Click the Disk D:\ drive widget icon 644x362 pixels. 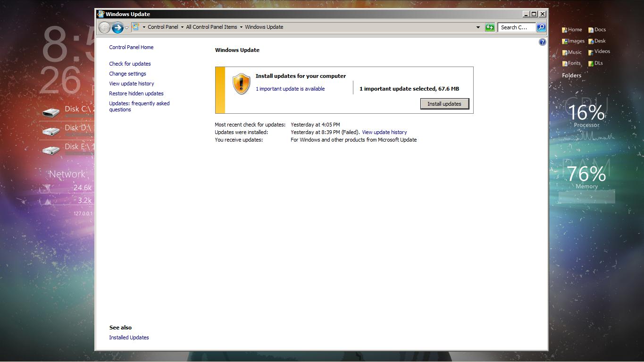pyautogui.click(x=51, y=131)
